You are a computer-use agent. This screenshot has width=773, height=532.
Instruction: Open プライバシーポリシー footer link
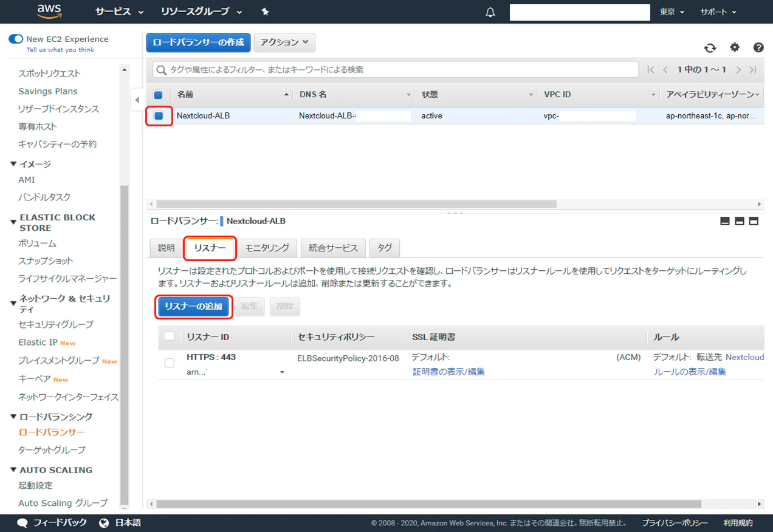[675, 523]
